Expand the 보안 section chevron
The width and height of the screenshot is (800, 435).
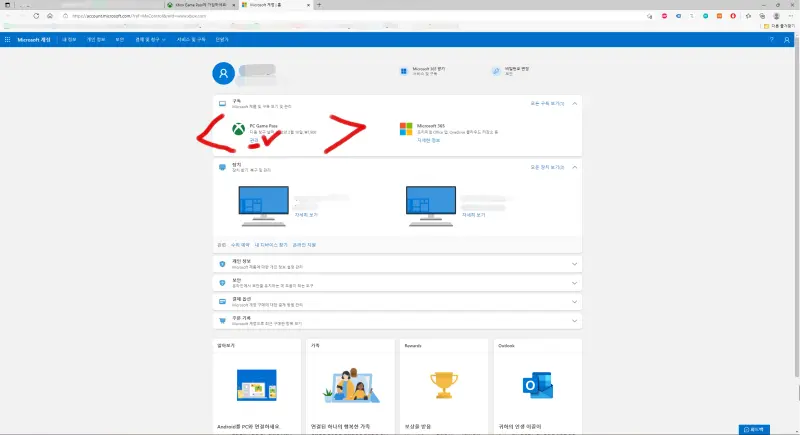[574, 283]
